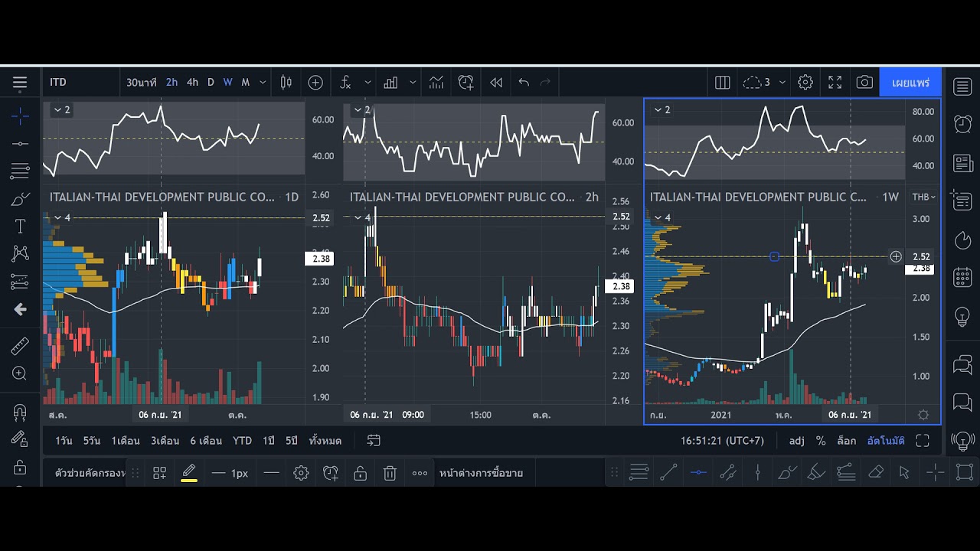This screenshot has width=980, height=551.
Task: Redo the chart action
Action: (x=546, y=83)
